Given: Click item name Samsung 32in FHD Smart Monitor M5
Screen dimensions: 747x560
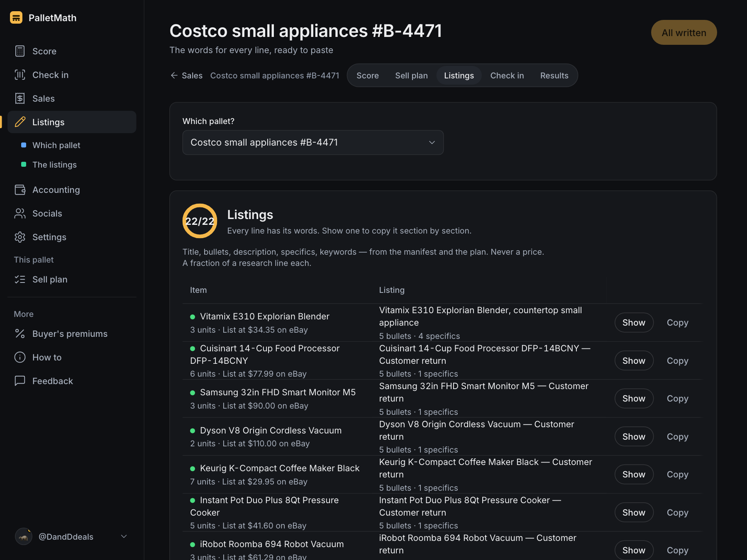Looking at the screenshot, I should coord(278,392).
